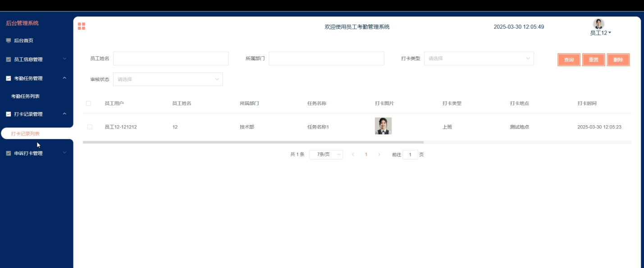
Task: Click the 重置 button
Action: click(594, 60)
